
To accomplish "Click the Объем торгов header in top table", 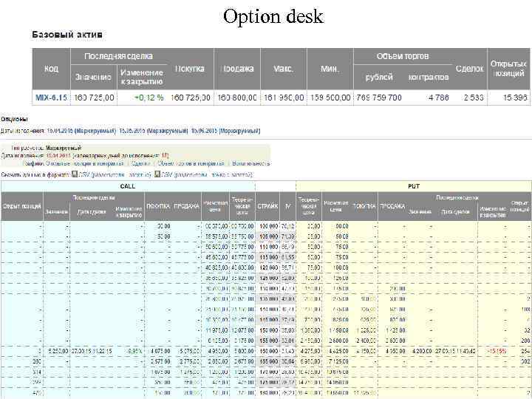I will tap(403, 56).
